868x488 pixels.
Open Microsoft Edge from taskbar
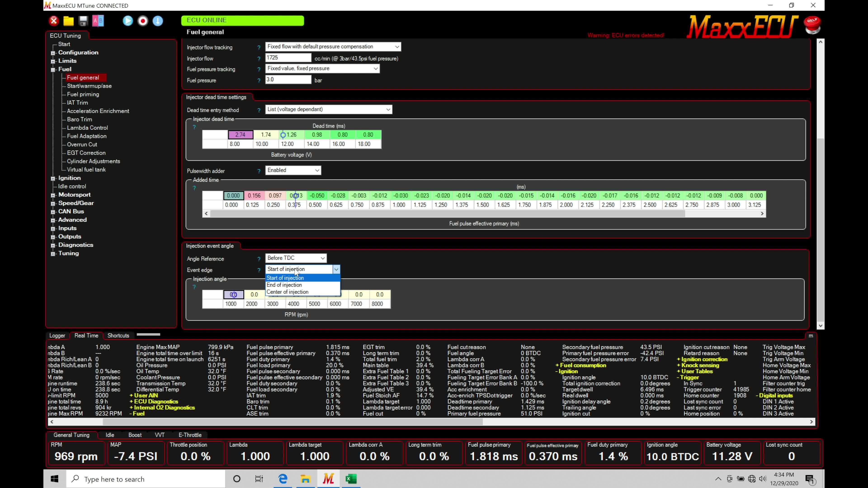point(283,479)
